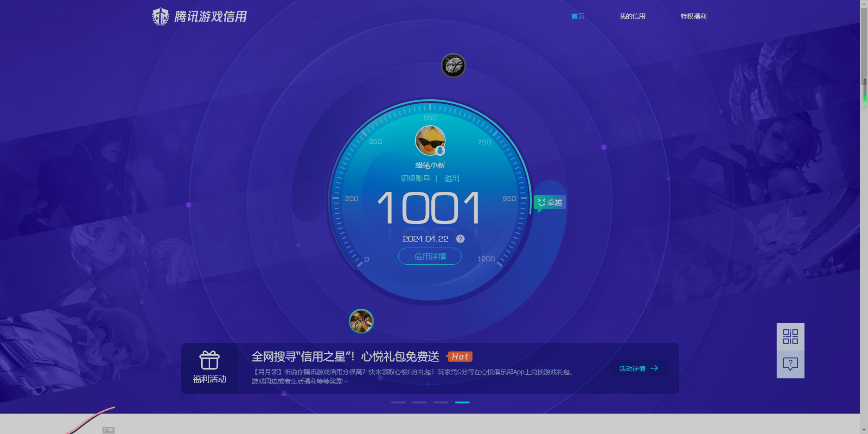Viewport: 868px width, 434px height.
Task: Click the 福利活动 gift icon
Action: tap(210, 360)
